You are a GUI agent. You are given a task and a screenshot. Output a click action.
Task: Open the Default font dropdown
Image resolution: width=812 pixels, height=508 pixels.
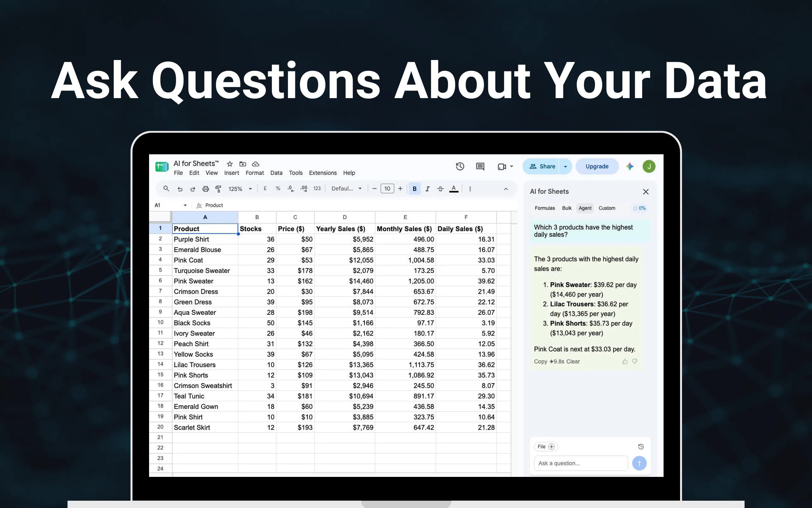tap(347, 189)
